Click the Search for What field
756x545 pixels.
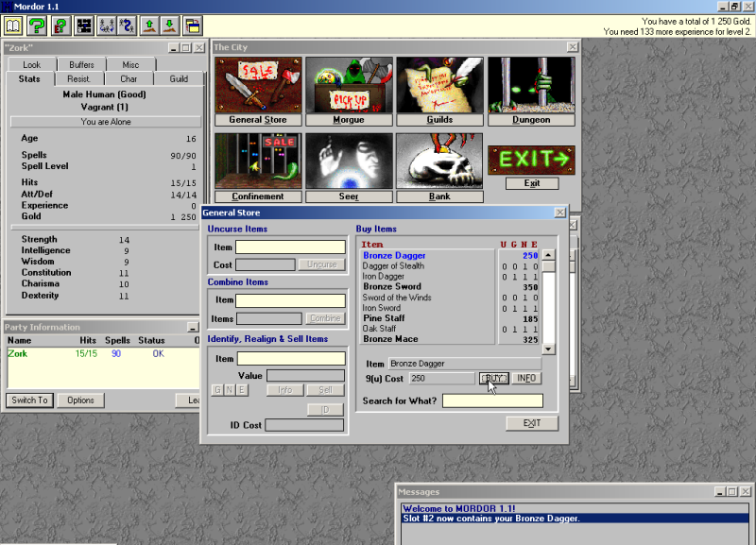492,400
